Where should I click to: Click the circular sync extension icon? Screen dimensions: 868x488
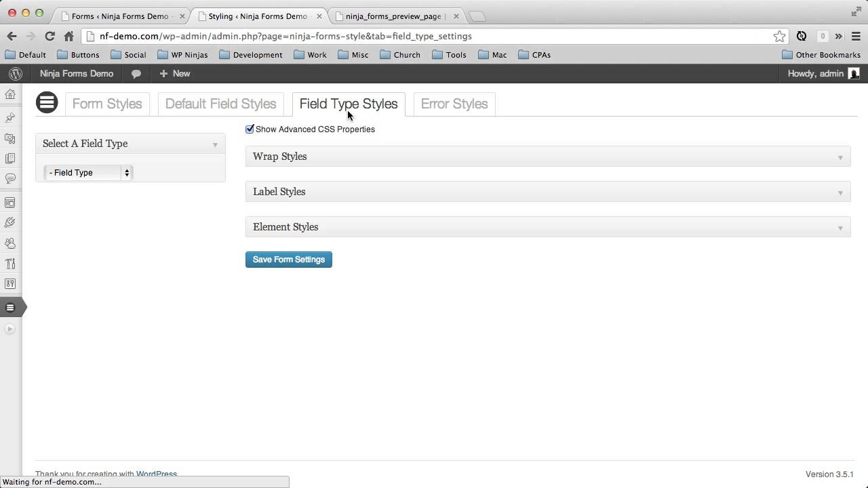[x=802, y=37]
